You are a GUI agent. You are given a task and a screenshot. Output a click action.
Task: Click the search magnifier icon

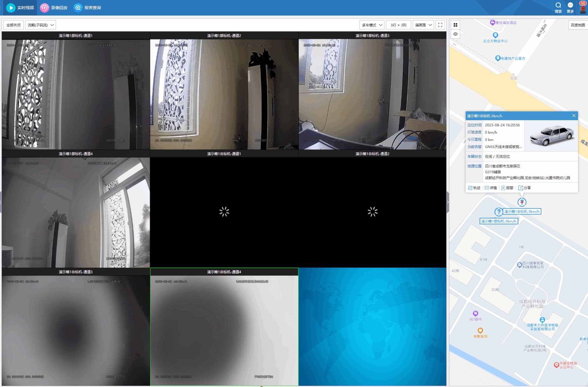(558, 6)
